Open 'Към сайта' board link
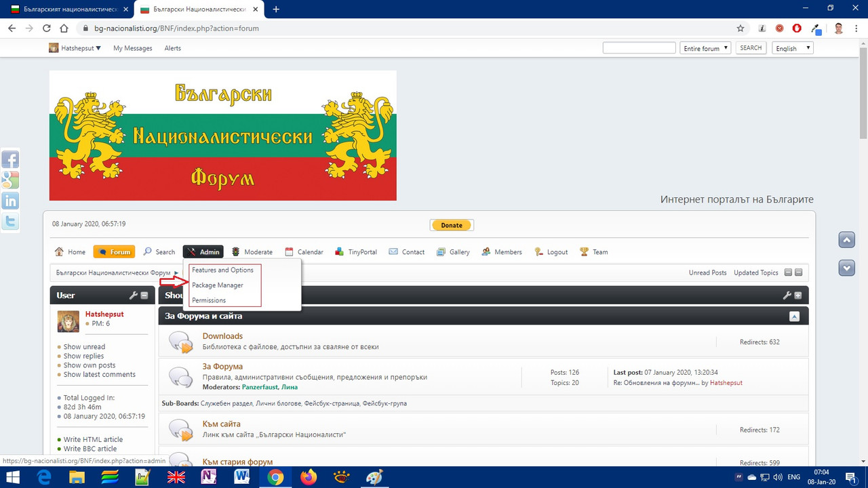Viewport: 868px width, 488px height. (221, 424)
